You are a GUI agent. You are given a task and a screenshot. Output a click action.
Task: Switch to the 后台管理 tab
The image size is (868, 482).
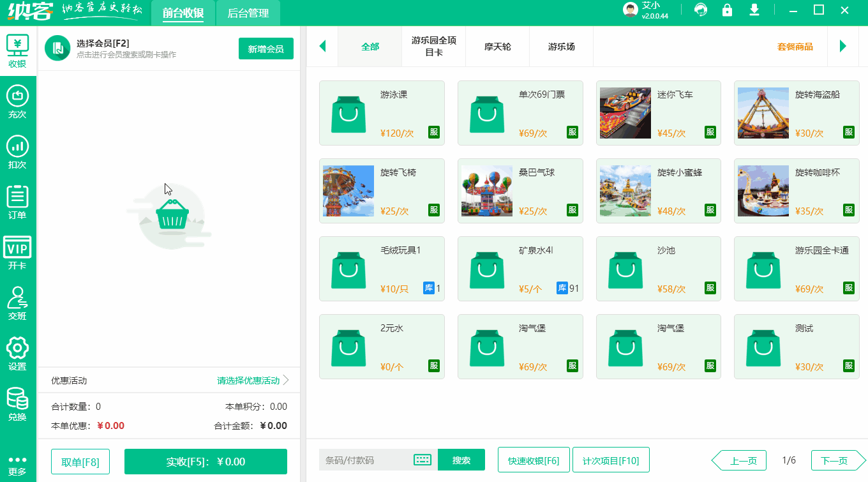tap(248, 12)
